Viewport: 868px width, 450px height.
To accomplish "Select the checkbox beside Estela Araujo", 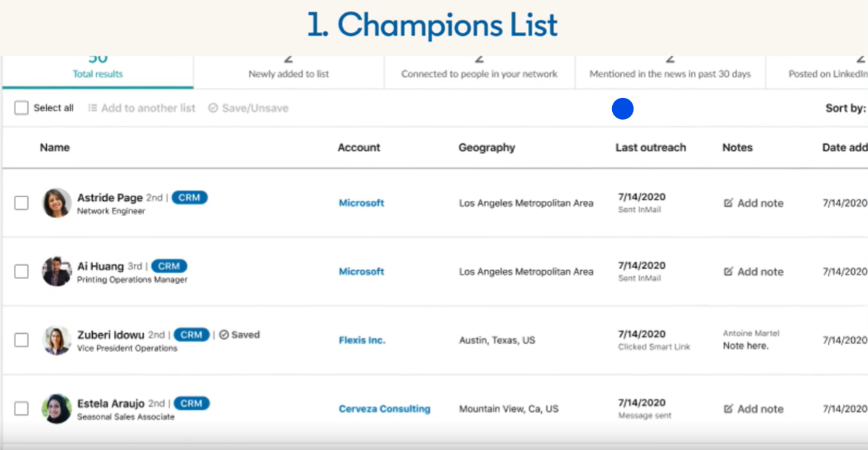I will [x=21, y=409].
